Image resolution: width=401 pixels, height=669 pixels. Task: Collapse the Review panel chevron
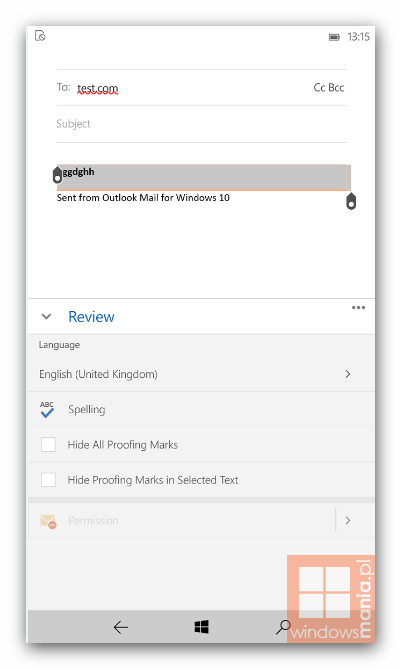click(46, 317)
